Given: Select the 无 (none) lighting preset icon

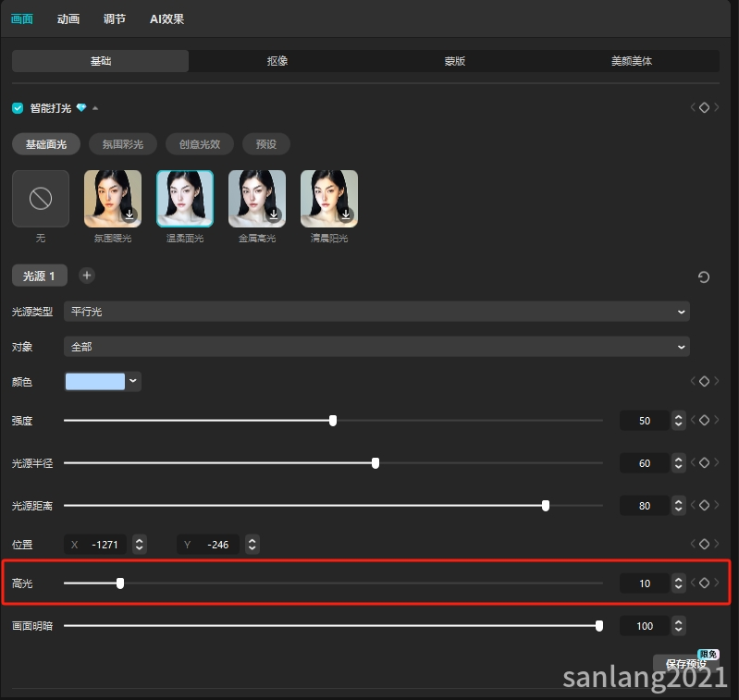Looking at the screenshot, I should click(41, 199).
